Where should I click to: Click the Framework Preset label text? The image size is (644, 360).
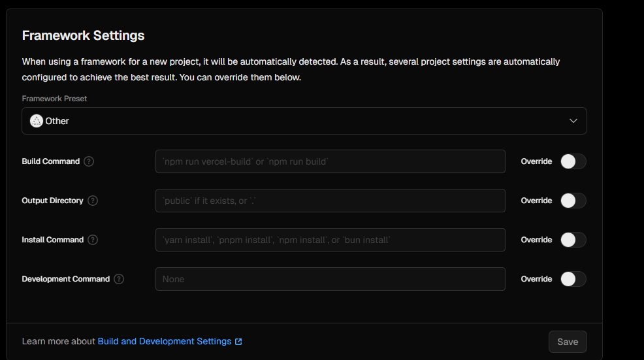54,99
